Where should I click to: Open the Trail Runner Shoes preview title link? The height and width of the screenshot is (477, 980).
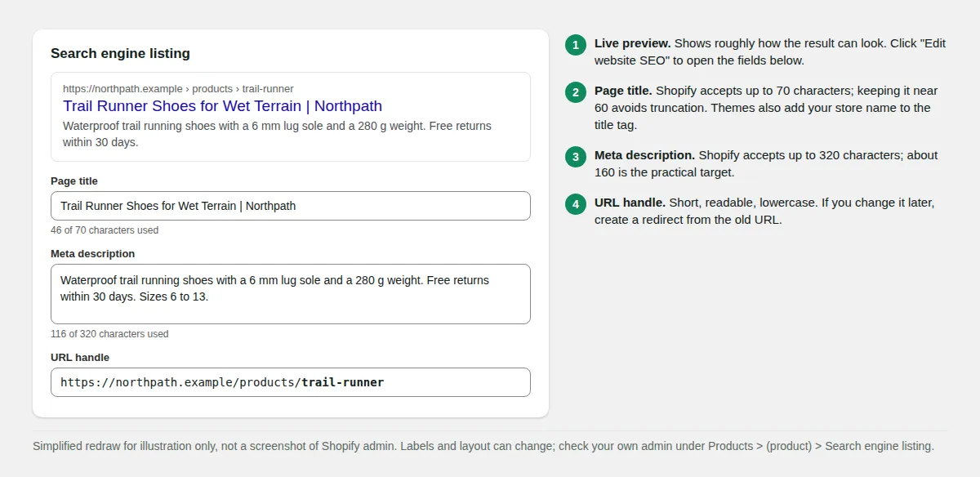222,106
